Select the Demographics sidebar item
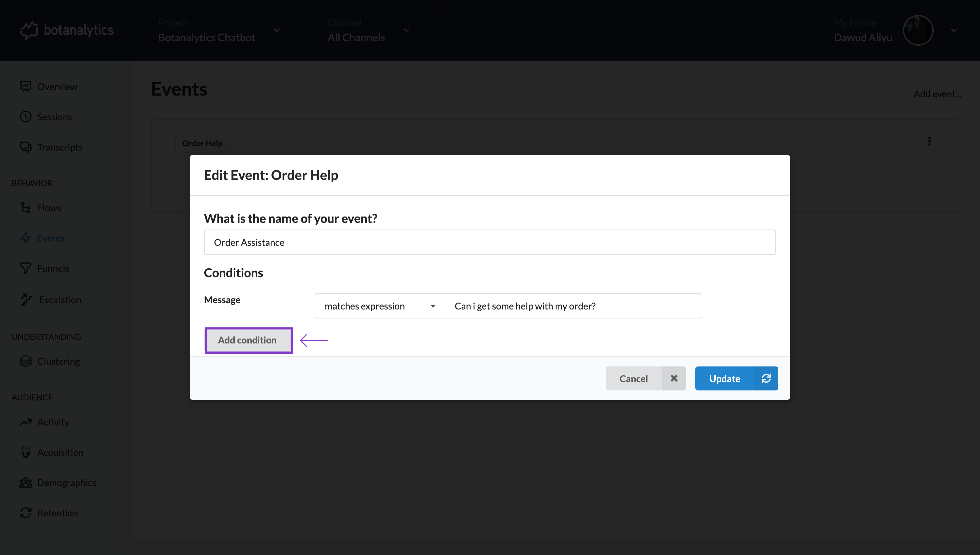Image resolution: width=980 pixels, height=555 pixels. (67, 482)
